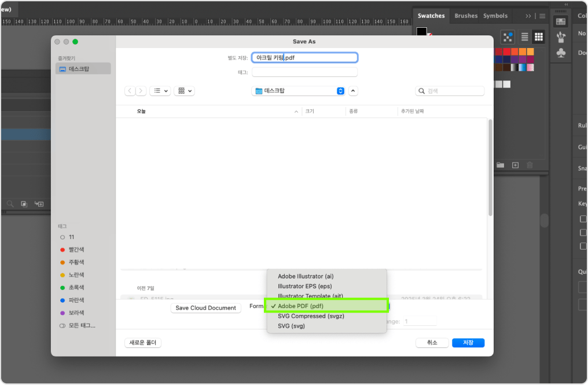Open the Symbols club dock icon

(x=560, y=53)
